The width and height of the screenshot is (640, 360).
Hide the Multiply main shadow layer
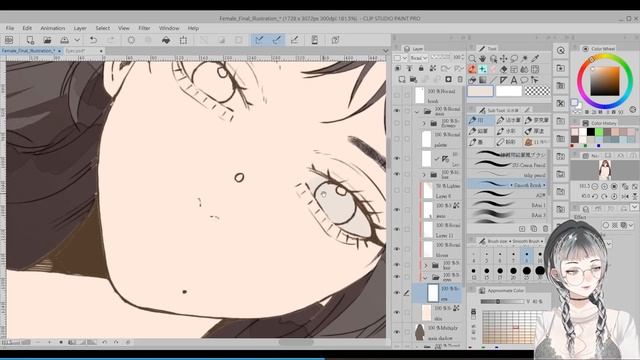click(x=397, y=332)
